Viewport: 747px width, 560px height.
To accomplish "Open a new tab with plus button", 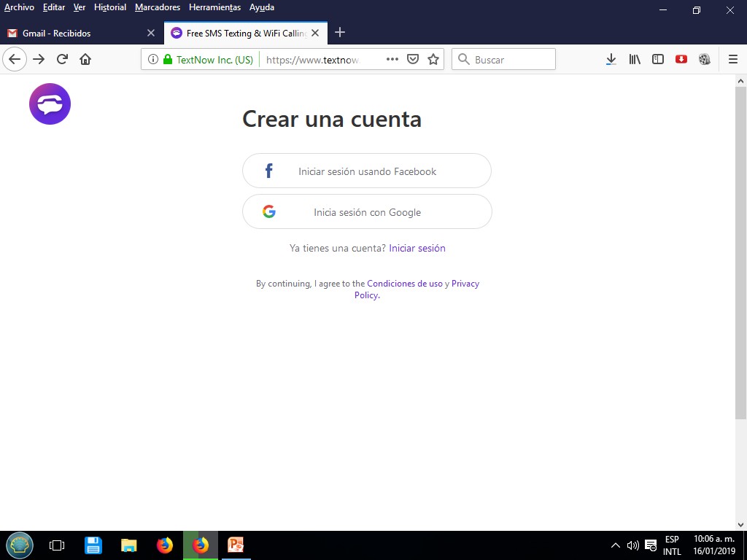I will pos(340,32).
